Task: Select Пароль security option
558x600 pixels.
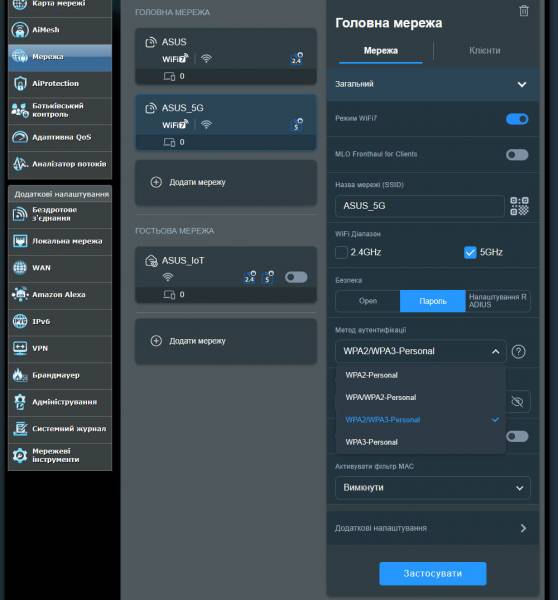Action: (x=433, y=301)
